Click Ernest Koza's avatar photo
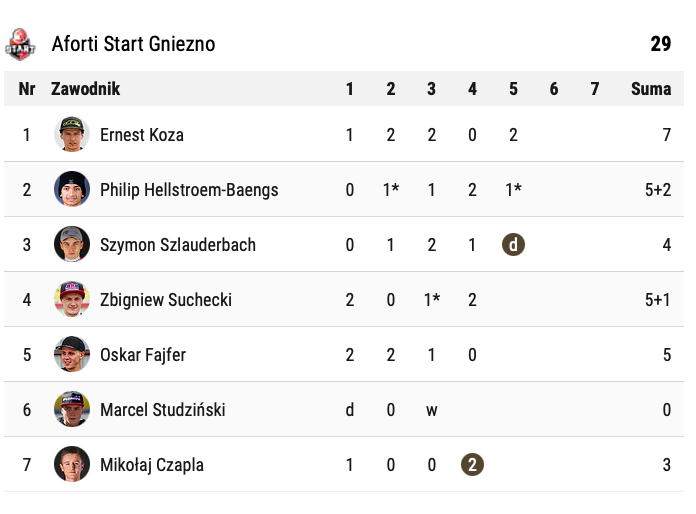 72,135
